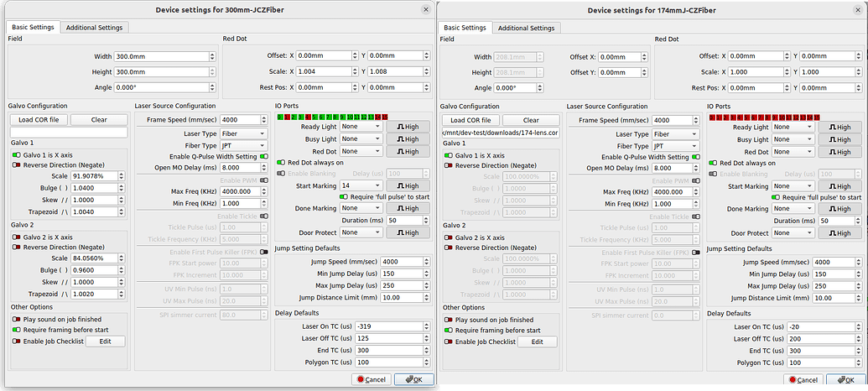868x391 pixels.
Task: Toggle Play sound on job finished, 300mm window
Action: click(x=16, y=320)
